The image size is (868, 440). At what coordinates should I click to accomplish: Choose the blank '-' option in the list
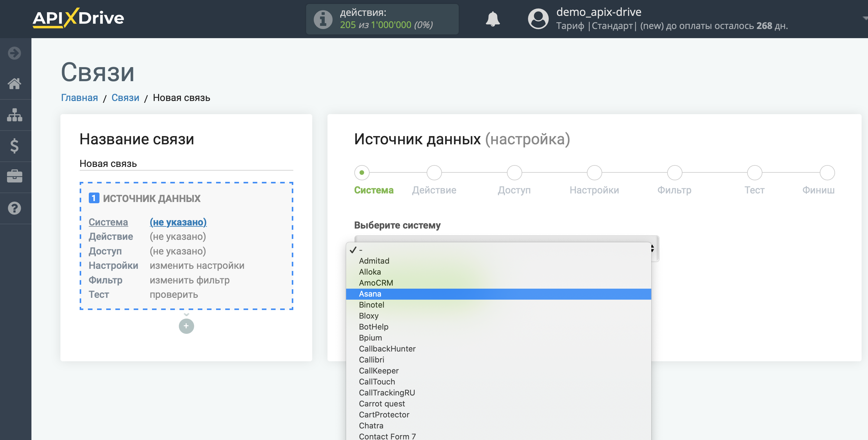coord(498,250)
